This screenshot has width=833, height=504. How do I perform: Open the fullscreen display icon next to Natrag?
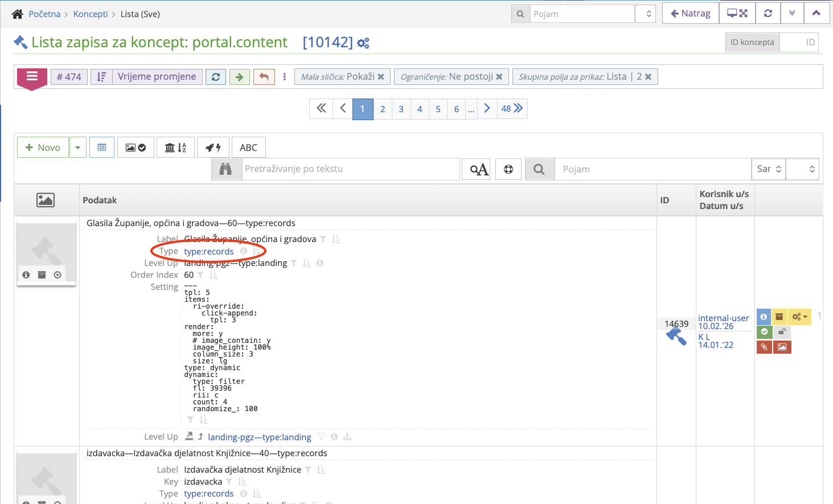(x=737, y=13)
